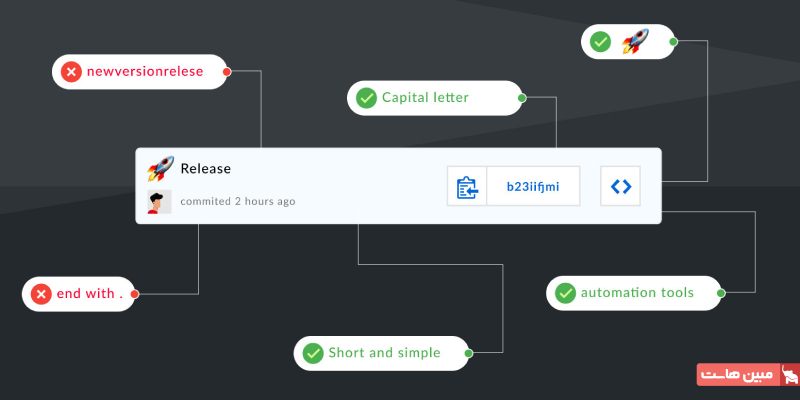This screenshot has height=400, width=800.
Task: Click the red X on end with . label
Action: coord(41,294)
